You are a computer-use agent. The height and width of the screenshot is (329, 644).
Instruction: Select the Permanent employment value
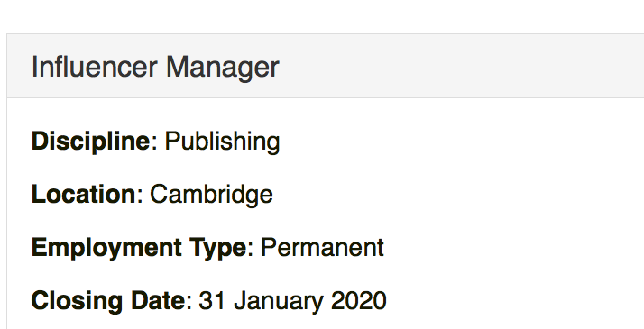(x=322, y=247)
